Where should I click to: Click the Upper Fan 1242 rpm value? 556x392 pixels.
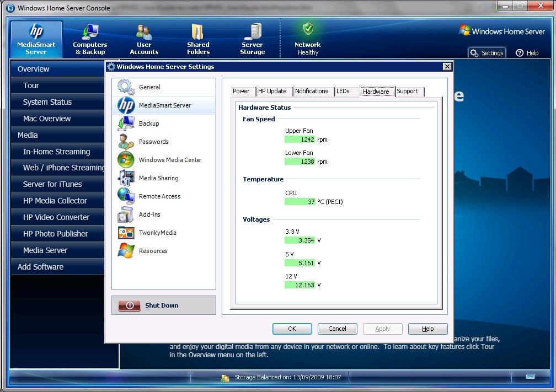[x=300, y=139]
